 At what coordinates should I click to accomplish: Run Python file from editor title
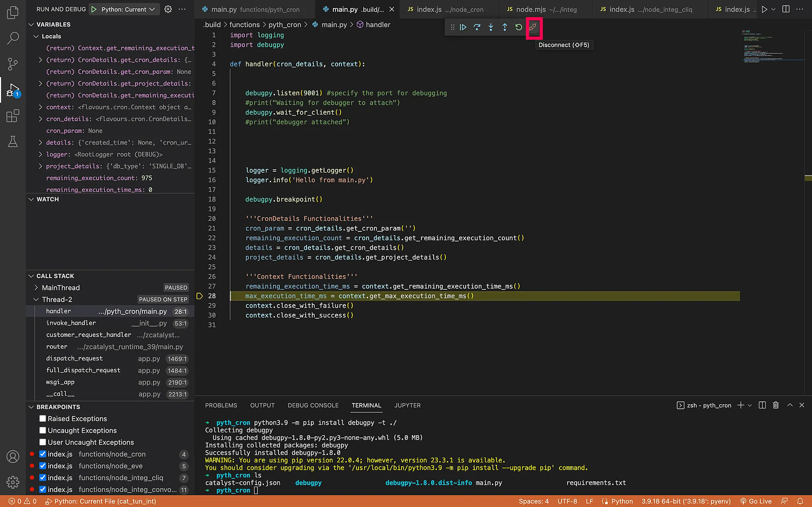coord(764,9)
